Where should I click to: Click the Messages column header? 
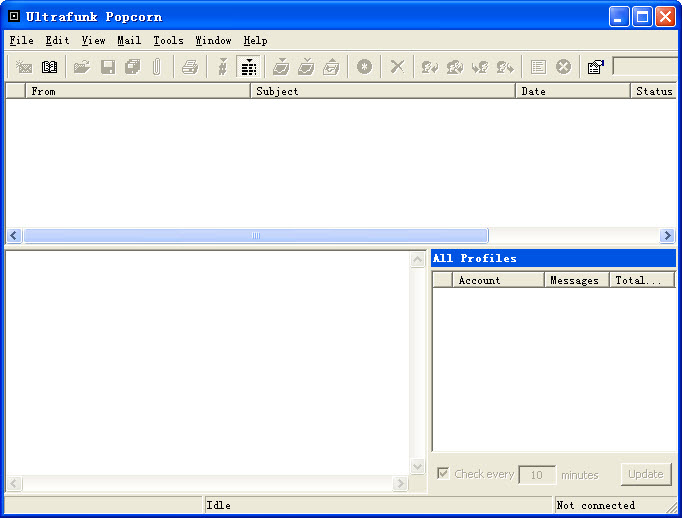577,280
